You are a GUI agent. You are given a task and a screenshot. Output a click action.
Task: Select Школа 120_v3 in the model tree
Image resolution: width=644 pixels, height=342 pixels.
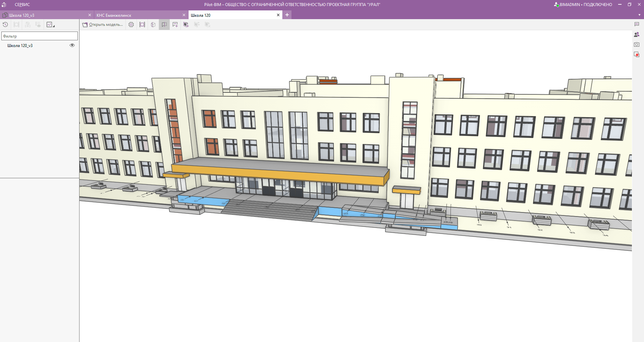pyautogui.click(x=20, y=45)
